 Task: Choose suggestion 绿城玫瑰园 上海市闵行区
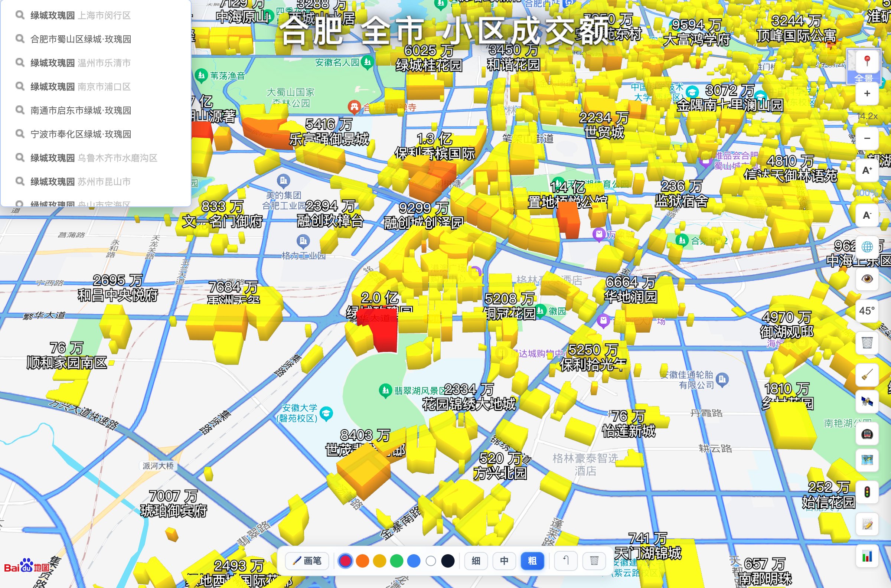point(96,15)
